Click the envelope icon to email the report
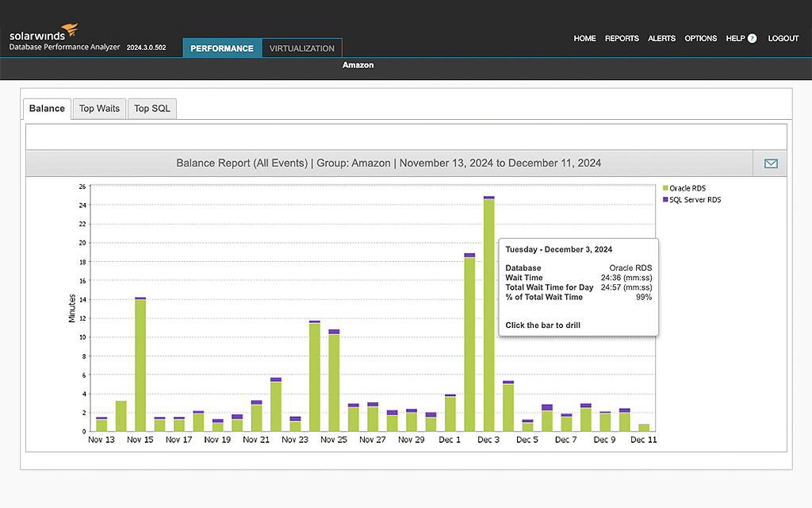The width and height of the screenshot is (812, 508). tap(770, 163)
